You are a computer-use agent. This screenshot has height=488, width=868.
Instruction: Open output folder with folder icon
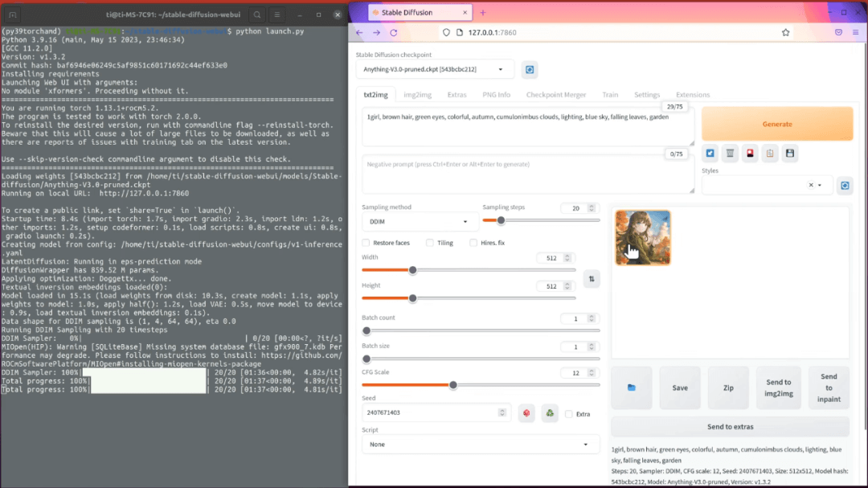[x=632, y=388]
